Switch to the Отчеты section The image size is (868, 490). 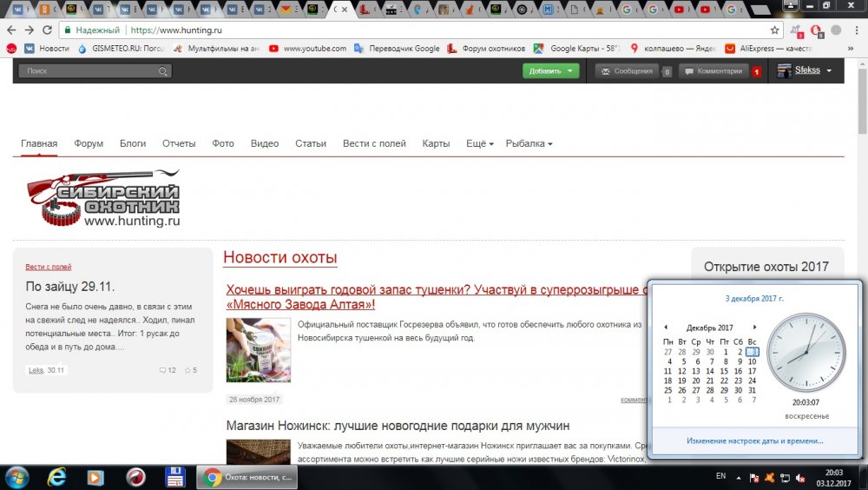click(x=179, y=143)
